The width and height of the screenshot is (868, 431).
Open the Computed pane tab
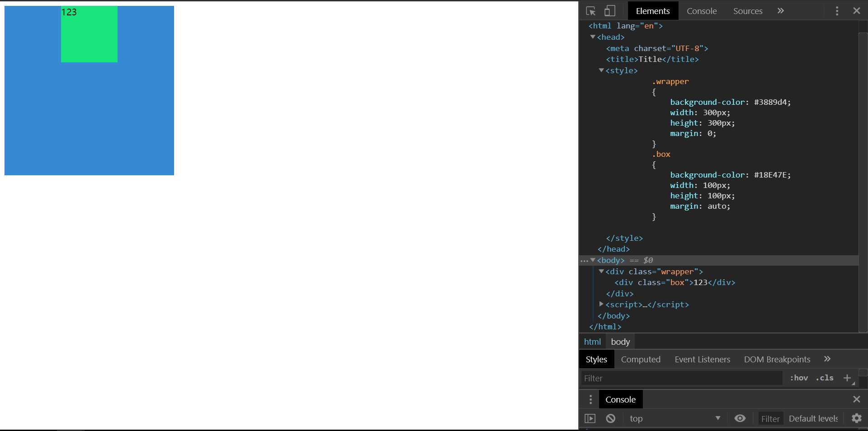(x=641, y=360)
